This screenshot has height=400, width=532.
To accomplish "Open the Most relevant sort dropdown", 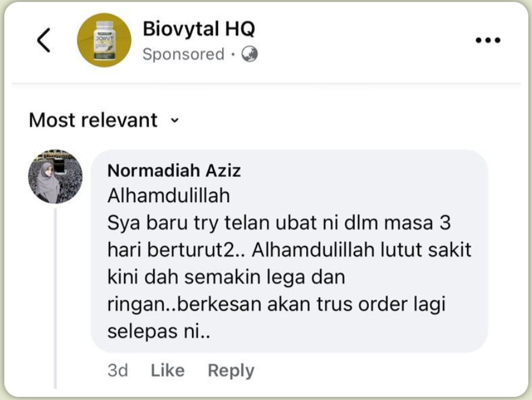I will click(104, 120).
